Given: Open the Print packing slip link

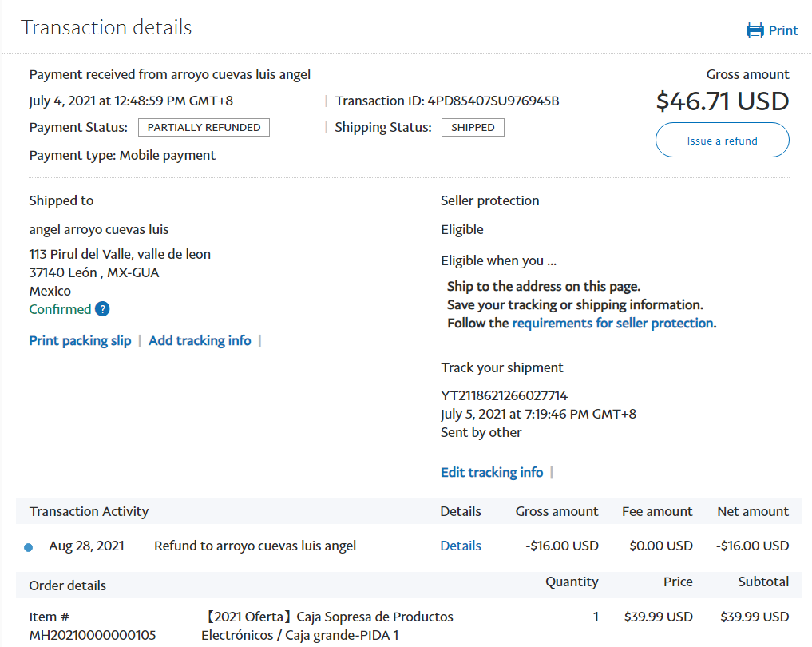Looking at the screenshot, I should tap(80, 340).
